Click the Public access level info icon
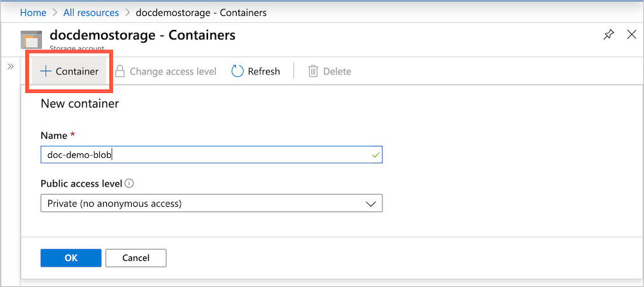The width and height of the screenshot is (644, 287). 129,183
